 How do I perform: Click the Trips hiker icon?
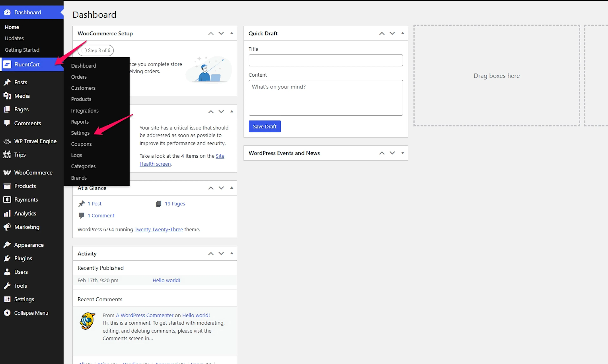(7, 154)
